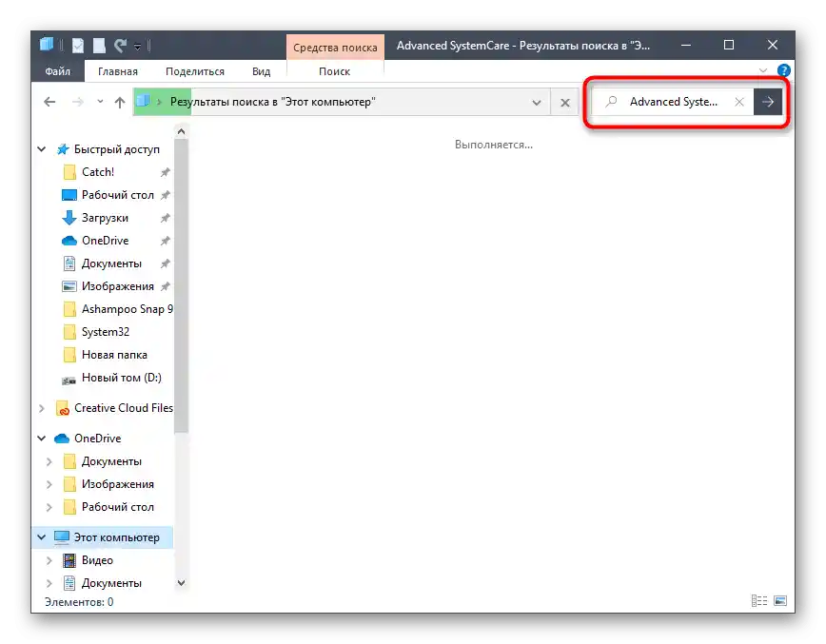
Task: Stop the search with the X button
Action: pos(564,102)
